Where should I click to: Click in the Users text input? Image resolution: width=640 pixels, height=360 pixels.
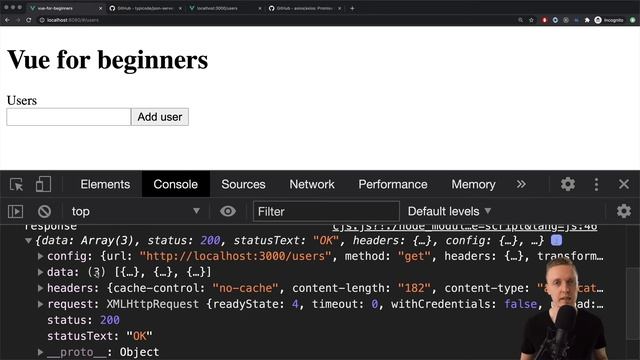pyautogui.click(x=69, y=117)
